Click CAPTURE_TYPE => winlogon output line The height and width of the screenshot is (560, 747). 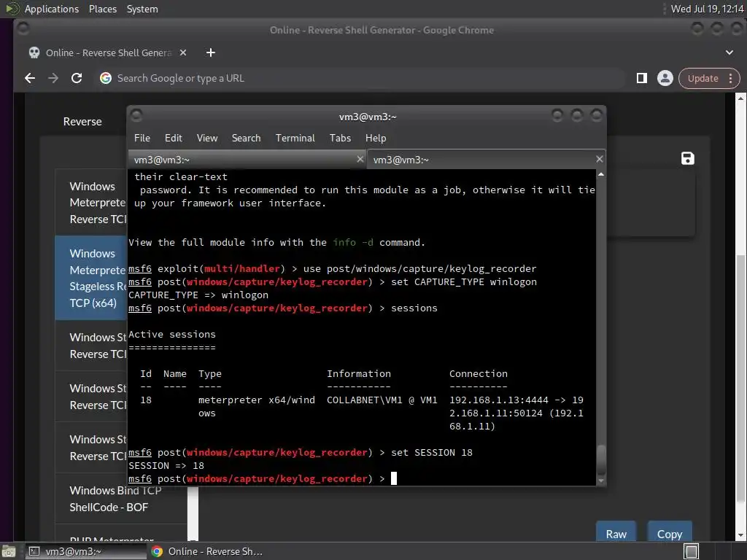(x=198, y=295)
